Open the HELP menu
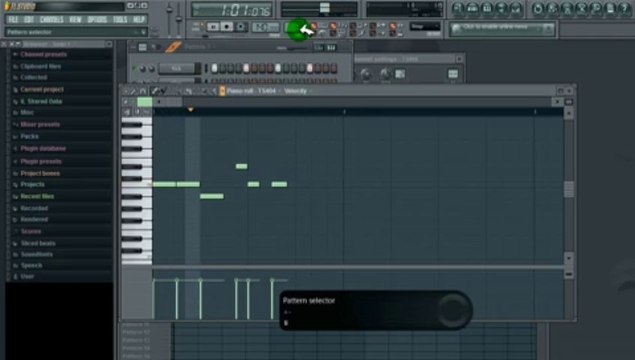 [x=139, y=19]
